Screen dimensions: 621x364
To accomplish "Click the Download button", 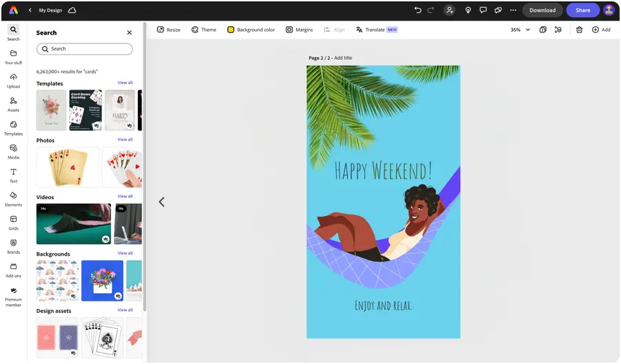I will coord(542,10).
